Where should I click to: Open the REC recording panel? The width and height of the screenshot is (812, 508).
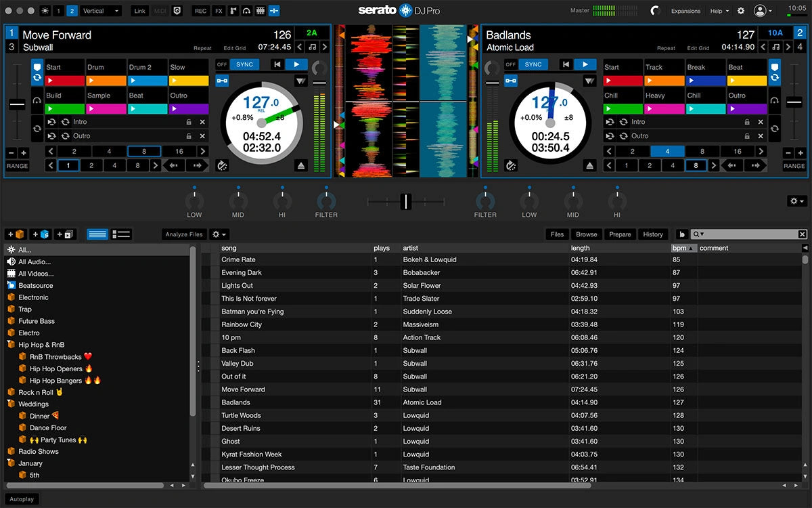pyautogui.click(x=200, y=11)
